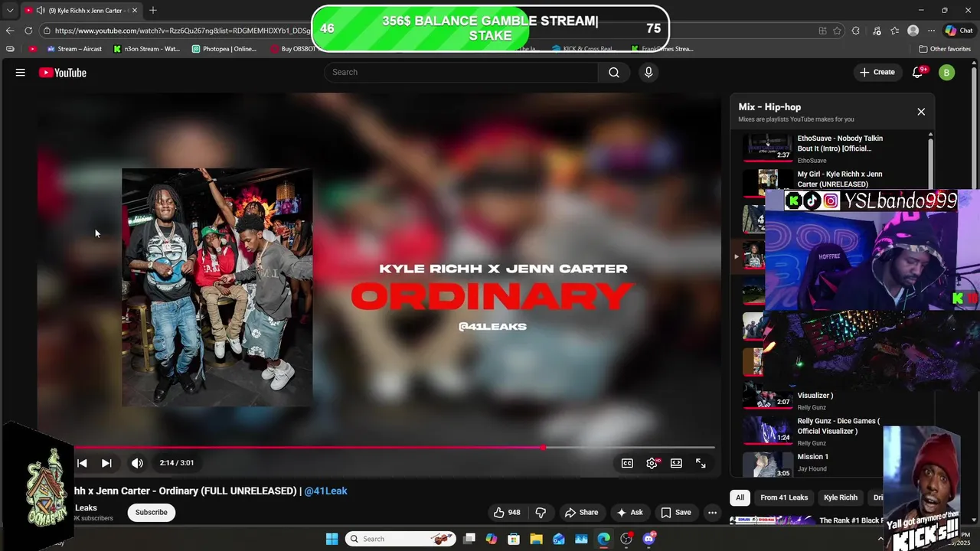Open the YouTube hamburger guide menu
This screenshot has height=551, width=980.
21,73
